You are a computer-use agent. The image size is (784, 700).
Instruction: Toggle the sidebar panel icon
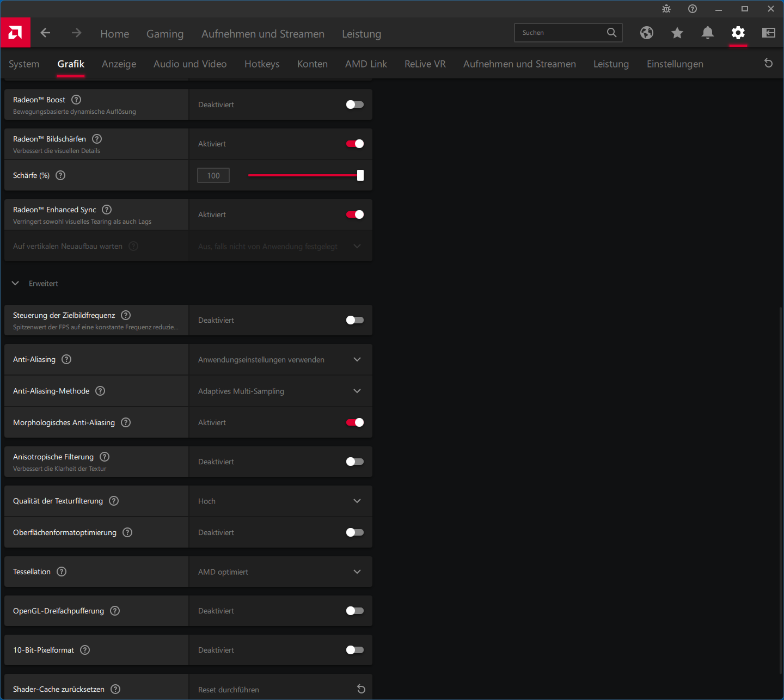(769, 33)
